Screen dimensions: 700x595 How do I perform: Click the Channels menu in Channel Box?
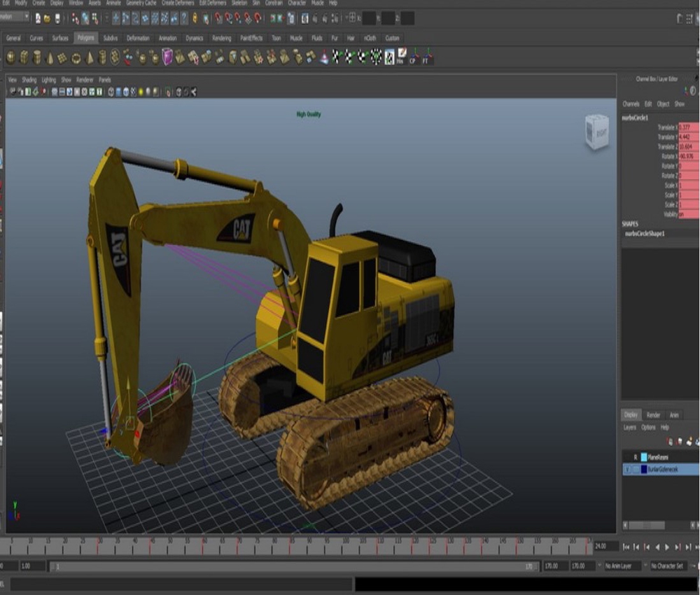click(631, 104)
